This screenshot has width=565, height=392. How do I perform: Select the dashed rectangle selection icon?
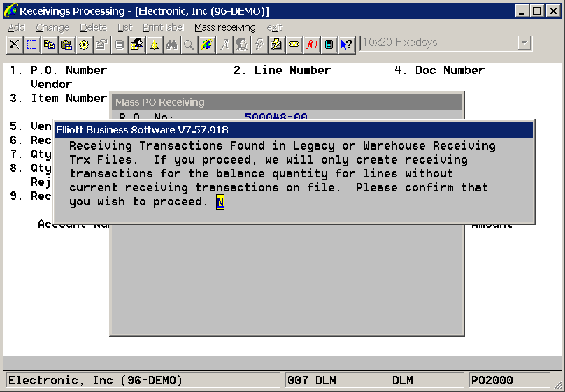[x=31, y=45]
